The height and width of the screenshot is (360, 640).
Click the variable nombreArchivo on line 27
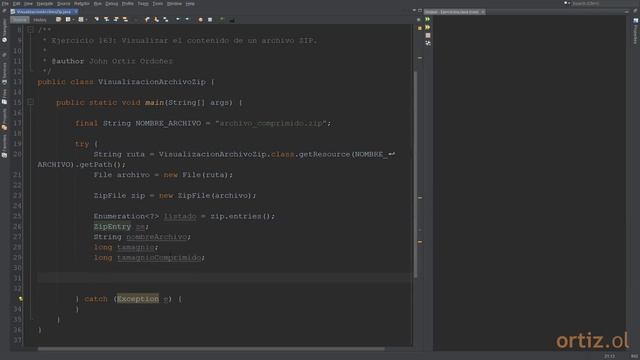coord(156,237)
